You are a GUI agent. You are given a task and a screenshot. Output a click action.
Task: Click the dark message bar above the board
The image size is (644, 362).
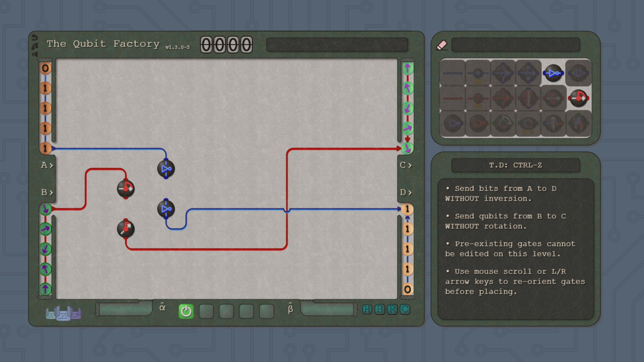[337, 45]
